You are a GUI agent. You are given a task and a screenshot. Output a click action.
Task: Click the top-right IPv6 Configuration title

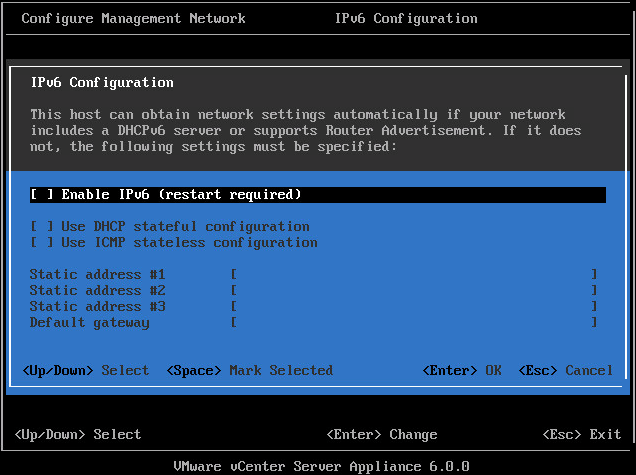406,19
